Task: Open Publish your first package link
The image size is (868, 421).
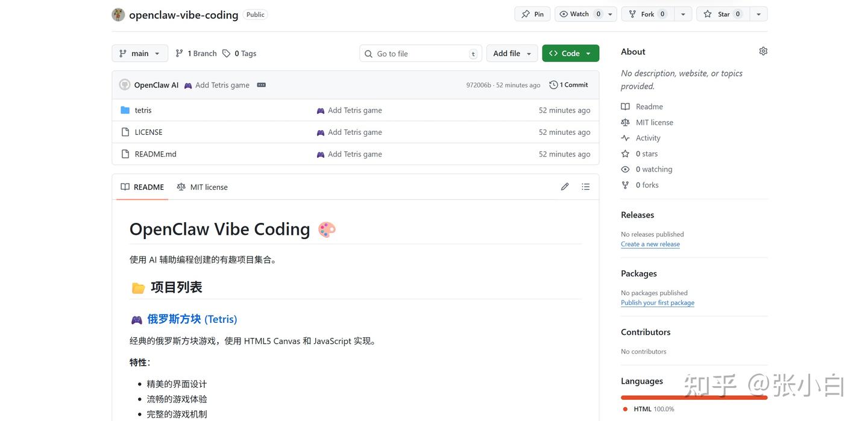Action: pyautogui.click(x=658, y=302)
